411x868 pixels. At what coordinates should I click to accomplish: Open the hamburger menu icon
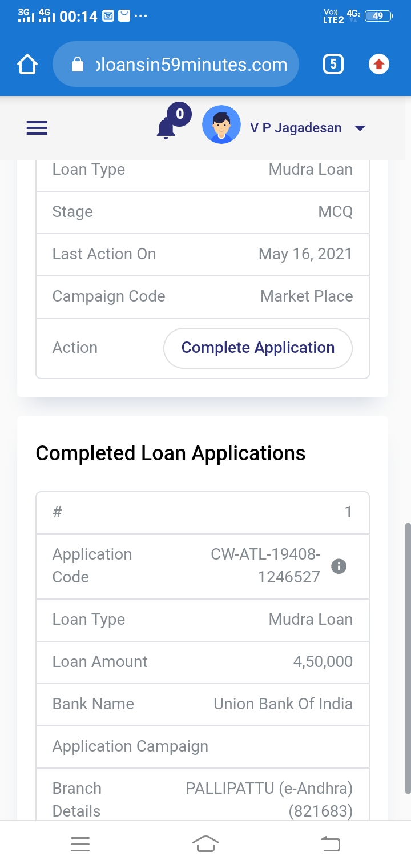click(37, 128)
